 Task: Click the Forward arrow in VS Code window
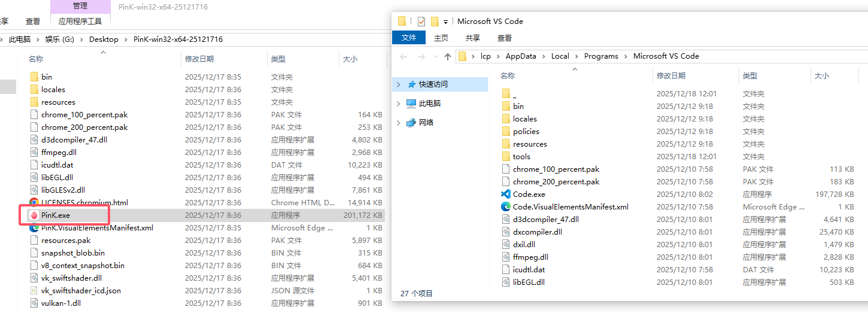(x=420, y=56)
